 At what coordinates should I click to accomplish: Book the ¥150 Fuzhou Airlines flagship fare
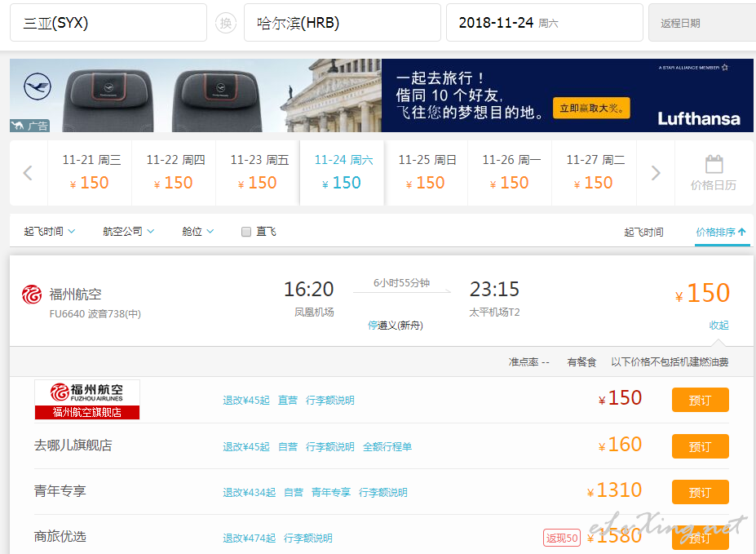coord(700,400)
